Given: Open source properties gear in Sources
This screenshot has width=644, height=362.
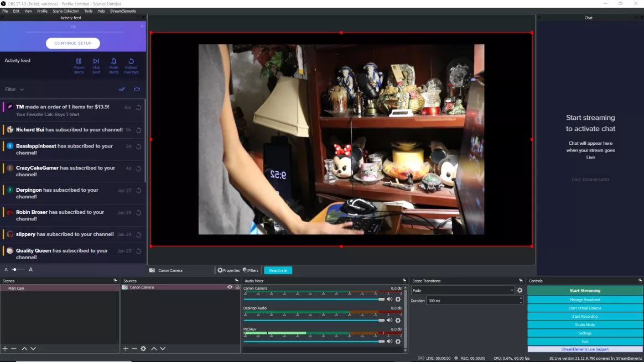Looking at the screenshot, I should [143, 348].
